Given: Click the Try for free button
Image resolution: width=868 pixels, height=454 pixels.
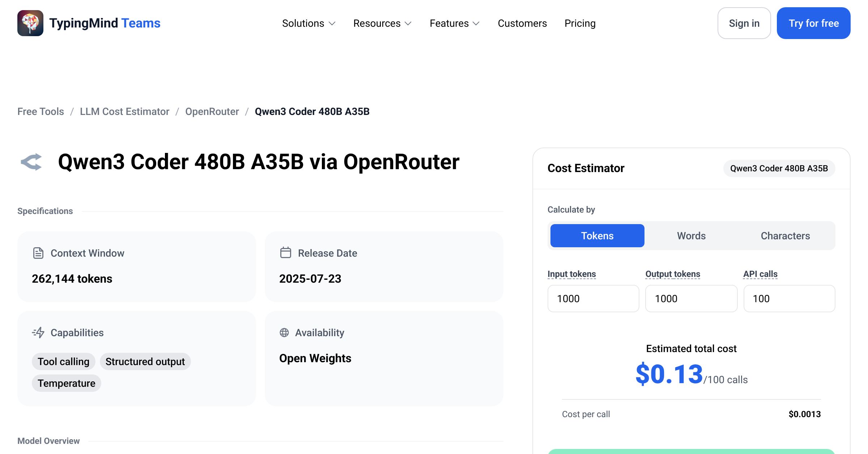Looking at the screenshot, I should coord(814,23).
